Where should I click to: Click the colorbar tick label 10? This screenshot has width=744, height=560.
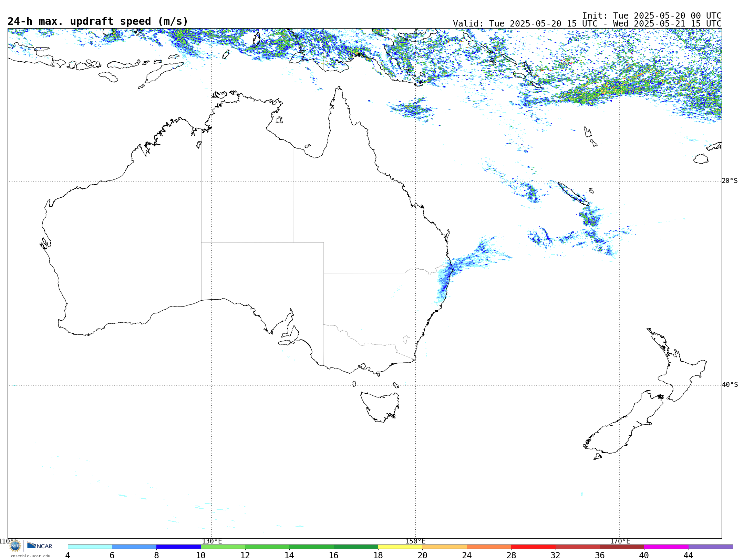201,555
